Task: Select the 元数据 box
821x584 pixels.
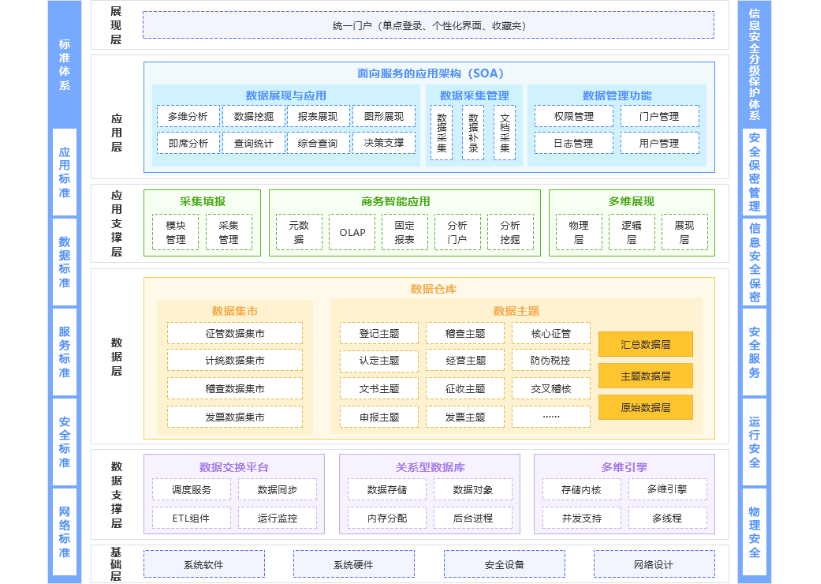Action: tap(298, 232)
